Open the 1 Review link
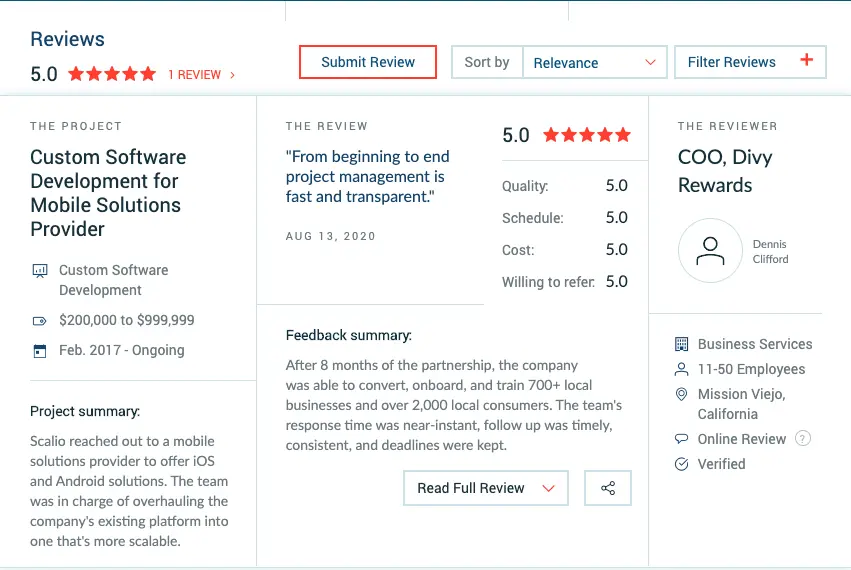This screenshot has width=851, height=570. point(201,75)
